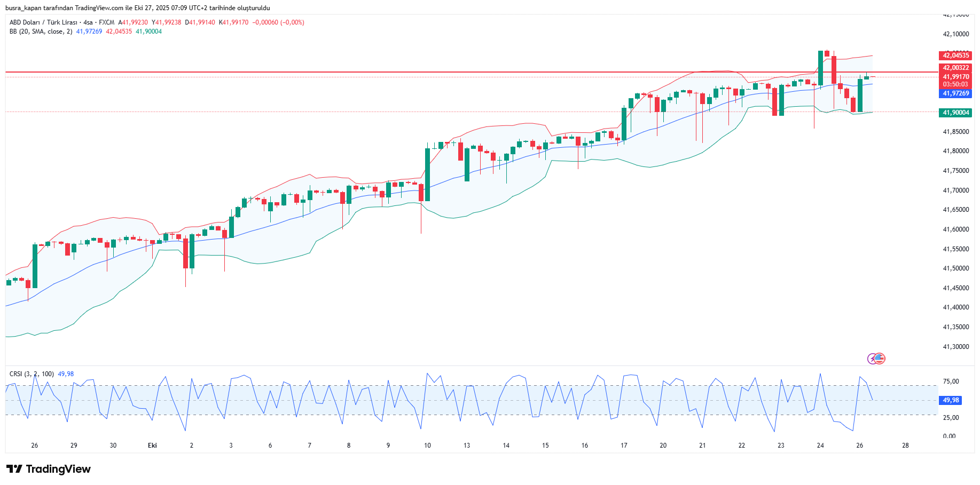Viewport: 980px width, 485px height.
Task: Click the US flag economic event icon
Action: [x=880, y=359]
